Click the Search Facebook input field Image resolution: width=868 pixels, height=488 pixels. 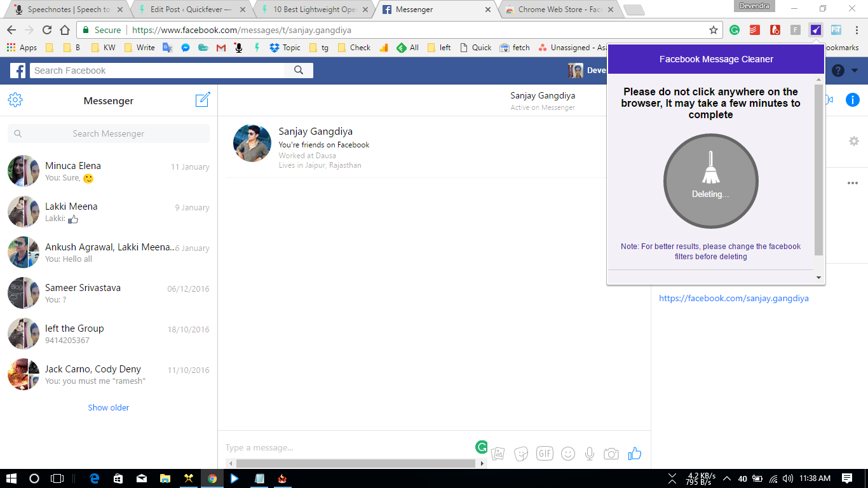point(157,71)
